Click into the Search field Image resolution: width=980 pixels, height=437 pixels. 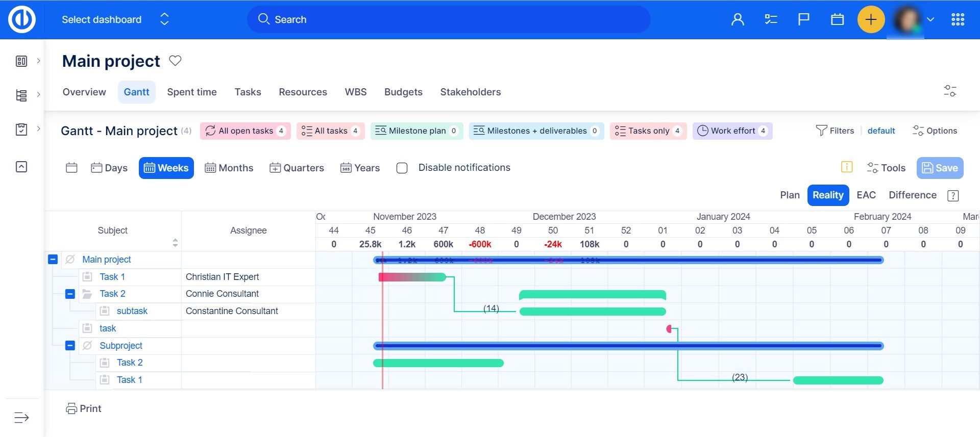tap(449, 19)
